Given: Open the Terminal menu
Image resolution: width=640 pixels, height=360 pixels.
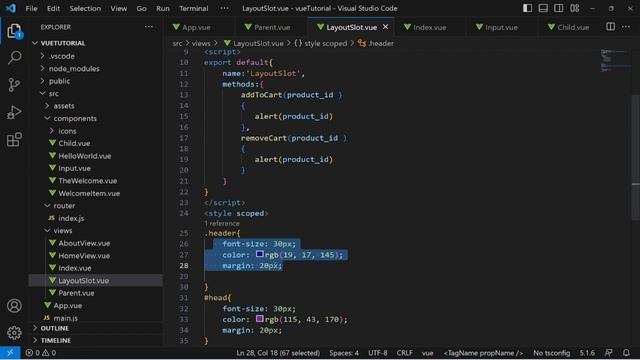Looking at the screenshot, I should (193, 8).
